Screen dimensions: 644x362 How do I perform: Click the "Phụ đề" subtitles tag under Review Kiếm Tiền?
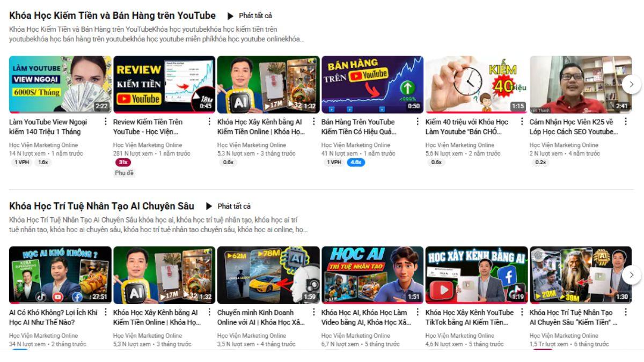point(124,173)
